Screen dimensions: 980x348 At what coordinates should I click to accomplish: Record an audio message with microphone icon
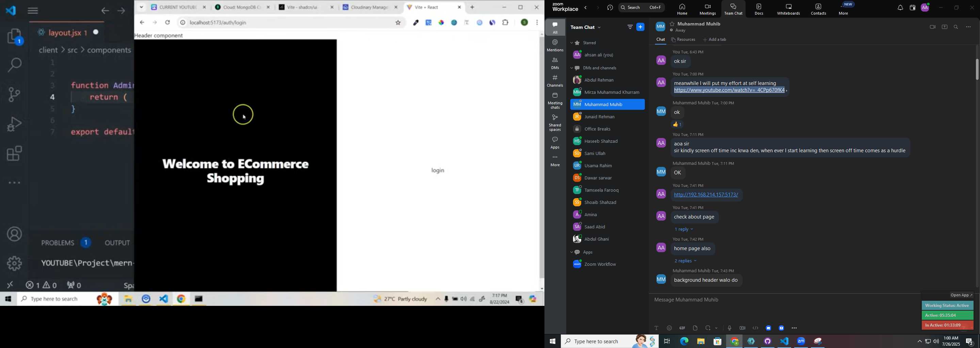pos(729,328)
